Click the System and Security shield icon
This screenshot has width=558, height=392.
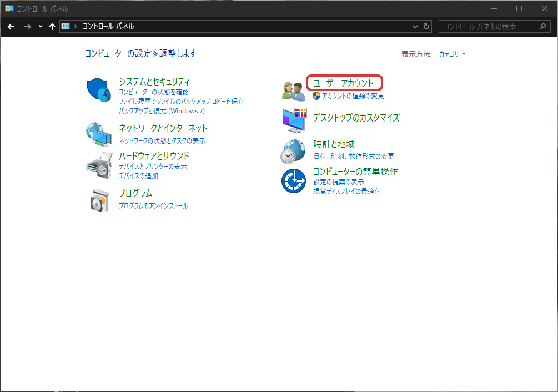99,90
